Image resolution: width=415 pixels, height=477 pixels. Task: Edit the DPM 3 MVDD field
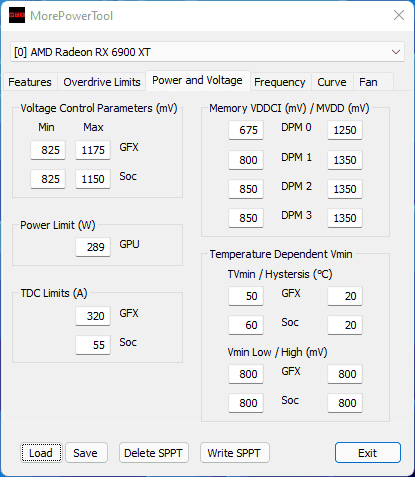[x=345, y=218]
